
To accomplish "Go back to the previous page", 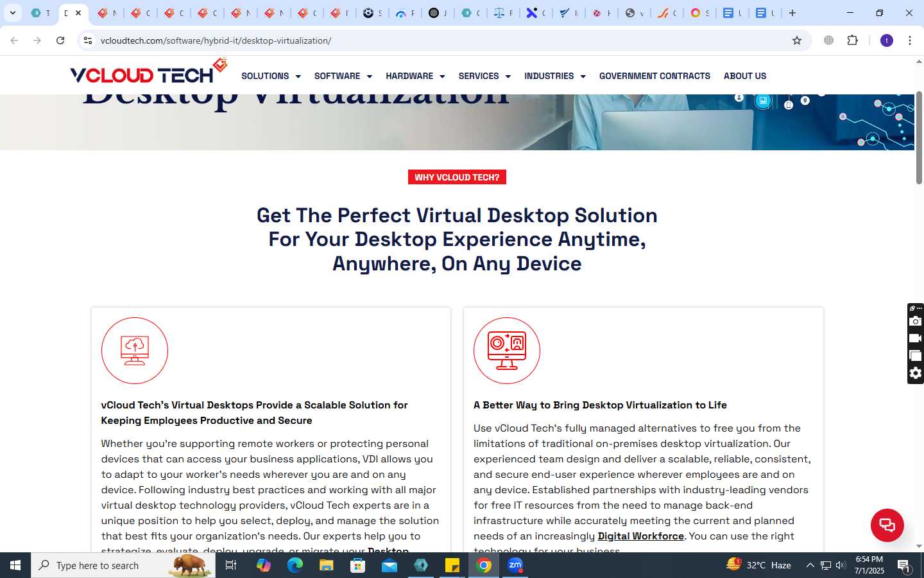I will click(14, 40).
